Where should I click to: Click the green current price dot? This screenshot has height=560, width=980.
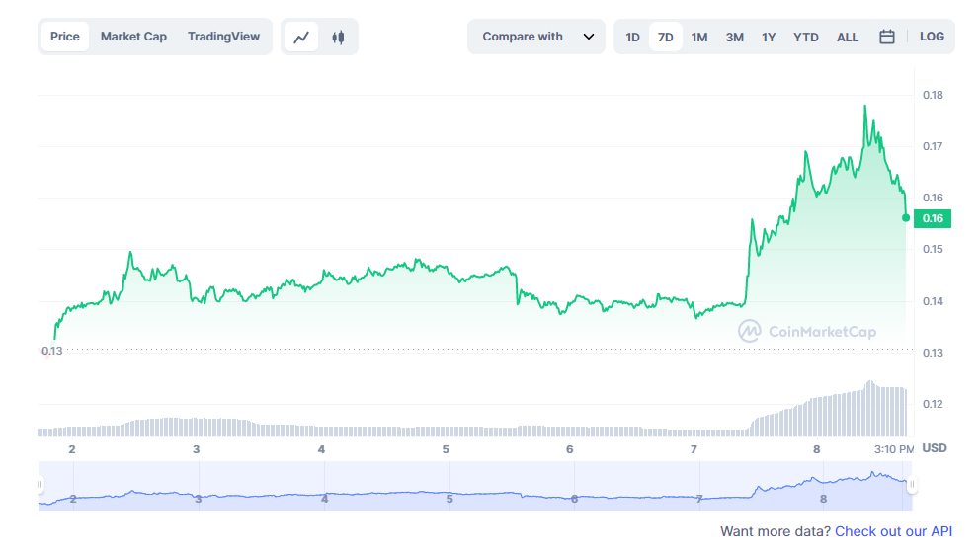[x=906, y=218]
